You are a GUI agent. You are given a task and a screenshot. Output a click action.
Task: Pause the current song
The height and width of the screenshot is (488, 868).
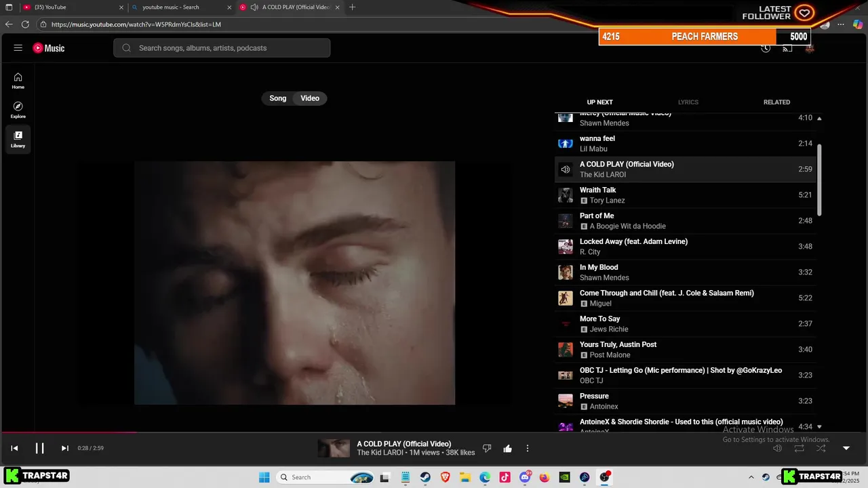pyautogui.click(x=40, y=448)
